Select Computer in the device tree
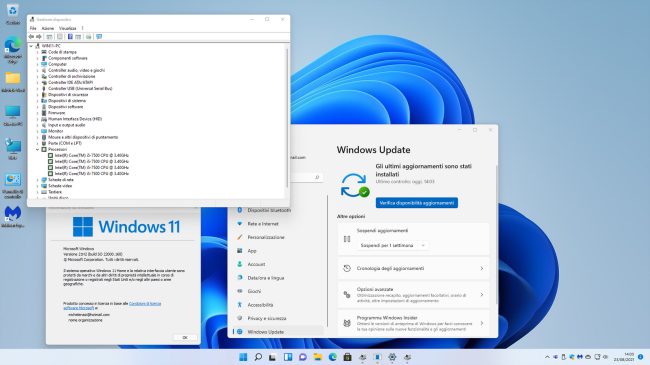 point(57,64)
